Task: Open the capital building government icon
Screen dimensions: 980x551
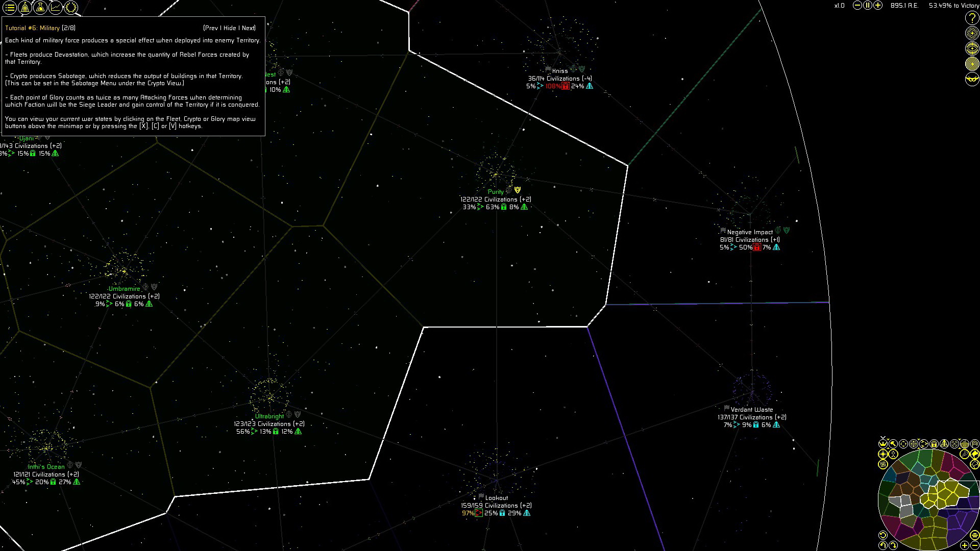Action: tap(24, 8)
